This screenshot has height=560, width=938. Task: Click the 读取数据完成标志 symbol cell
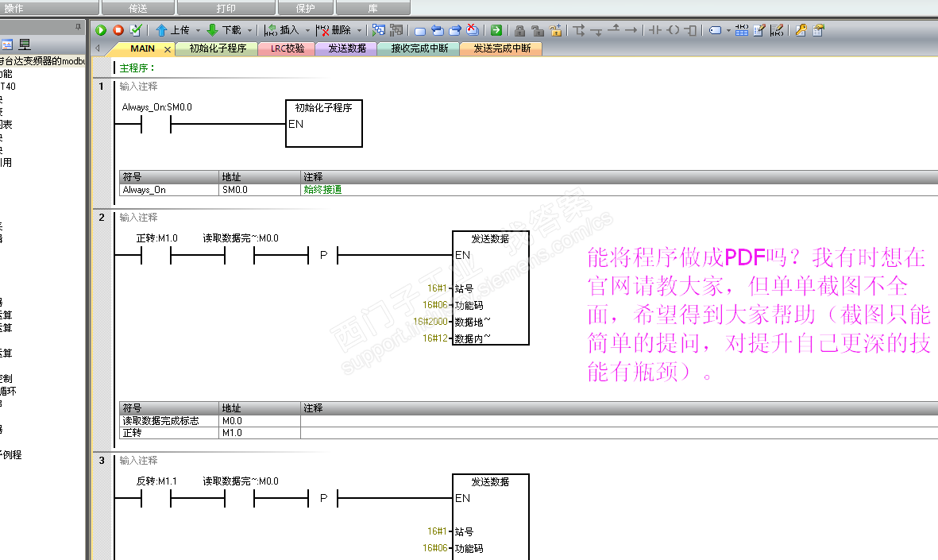(169, 421)
